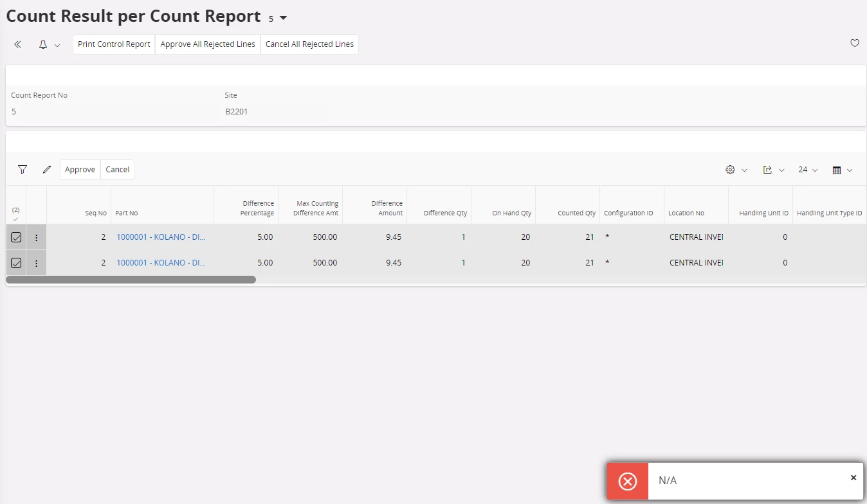Sort by the Seq No column header
867x504 pixels.
tap(96, 213)
